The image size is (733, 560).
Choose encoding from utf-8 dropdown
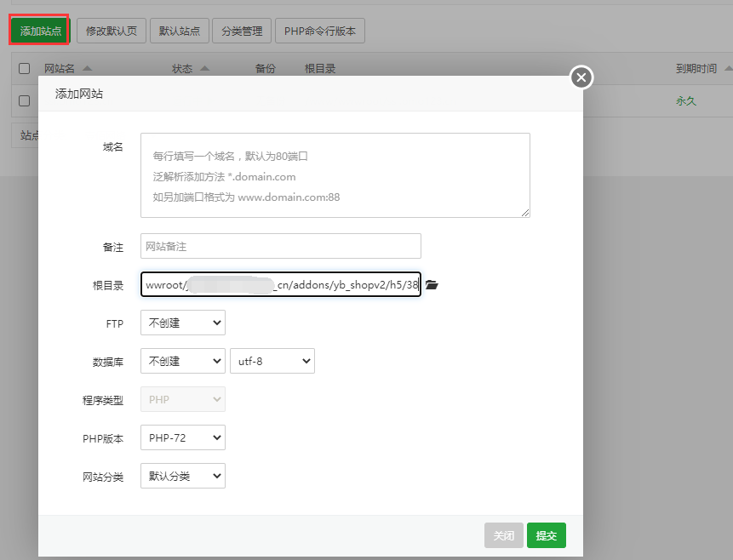click(272, 361)
